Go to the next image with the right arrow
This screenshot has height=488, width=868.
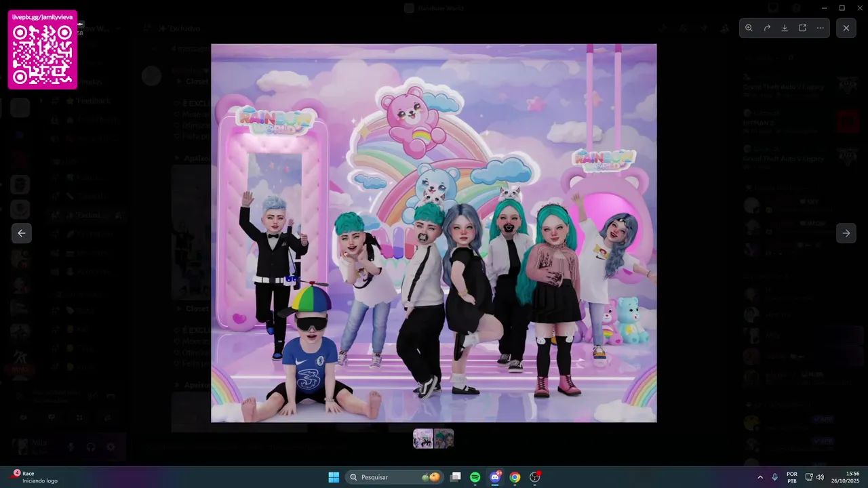[x=846, y=233]
